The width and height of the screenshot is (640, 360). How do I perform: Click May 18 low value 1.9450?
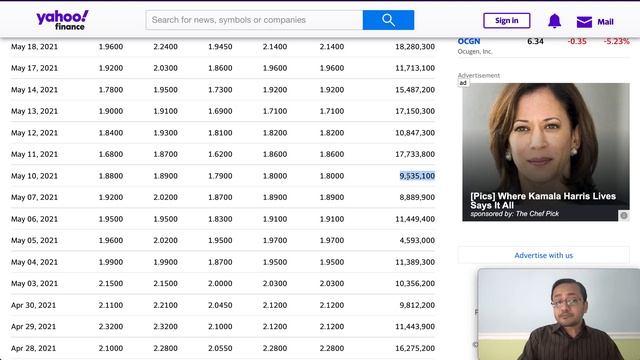[220, 47]
